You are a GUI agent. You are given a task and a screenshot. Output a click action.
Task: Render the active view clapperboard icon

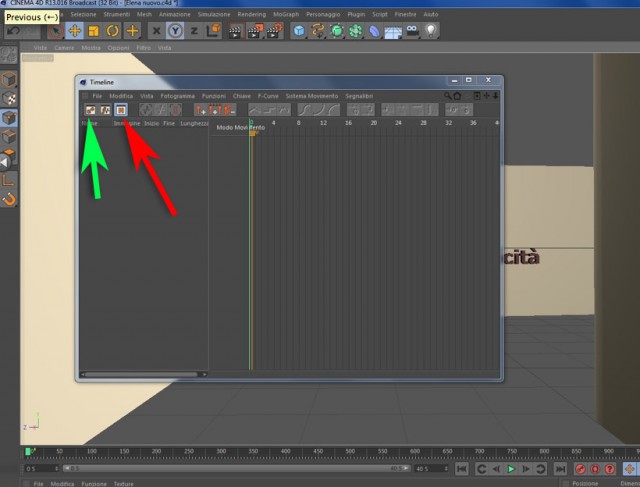(x=235, y=31)
